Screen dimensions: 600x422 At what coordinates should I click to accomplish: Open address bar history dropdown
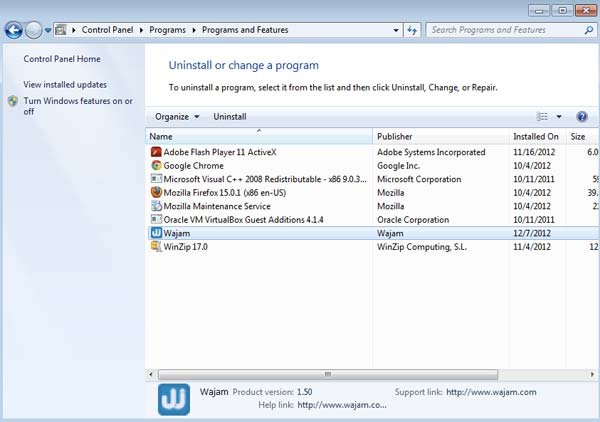click(x=396, y=30)
